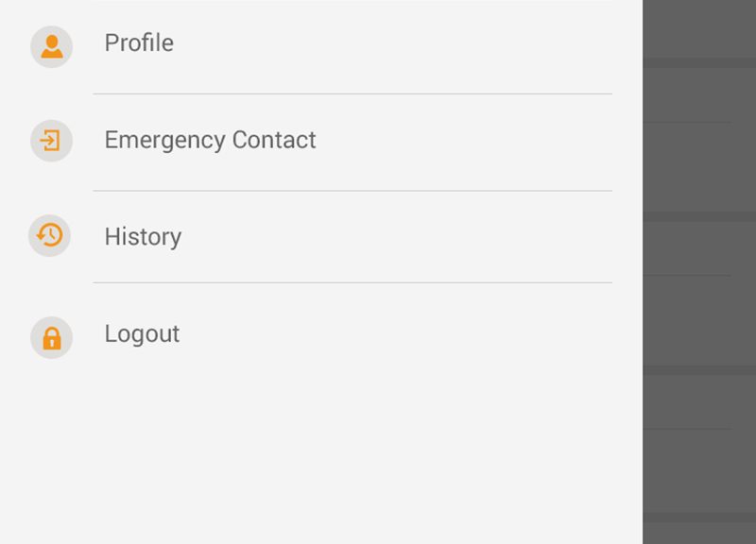
Task: Dismiss drawer via the dimmed overlay
Action: [x=699, y=272]
